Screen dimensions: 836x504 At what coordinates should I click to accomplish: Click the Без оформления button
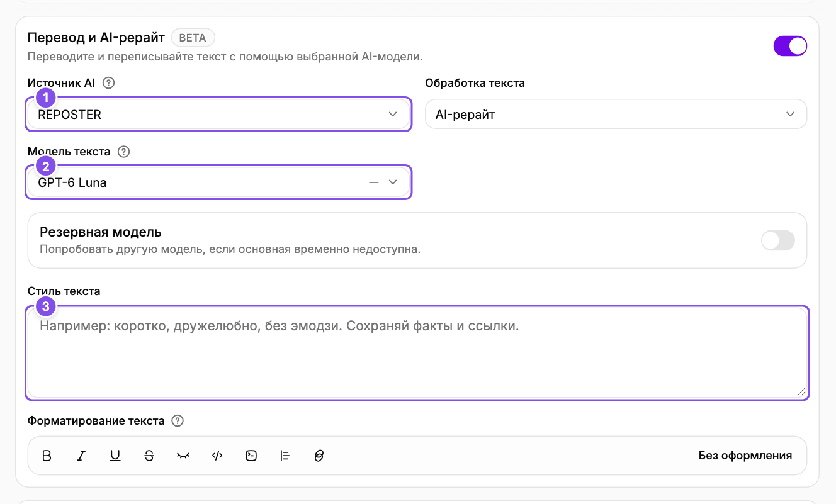point(745,456)
